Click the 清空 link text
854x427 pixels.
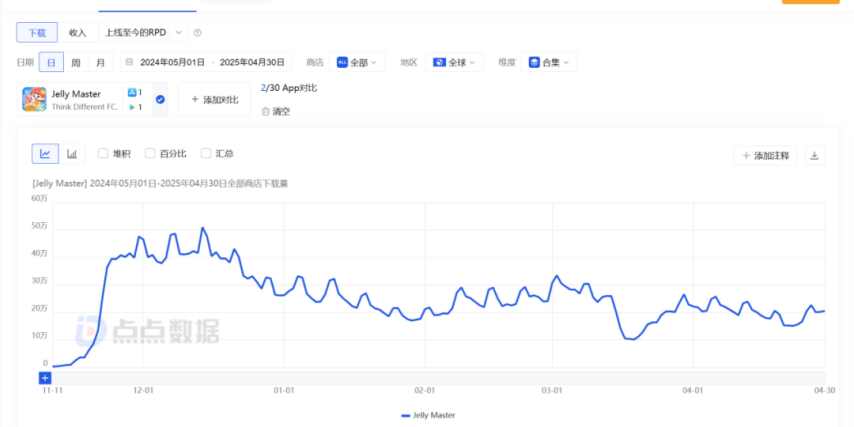coord(282,112)
